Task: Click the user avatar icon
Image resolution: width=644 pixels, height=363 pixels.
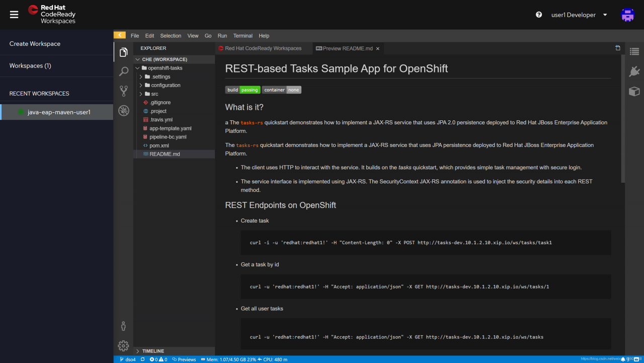Action: [x=627, y=15]
